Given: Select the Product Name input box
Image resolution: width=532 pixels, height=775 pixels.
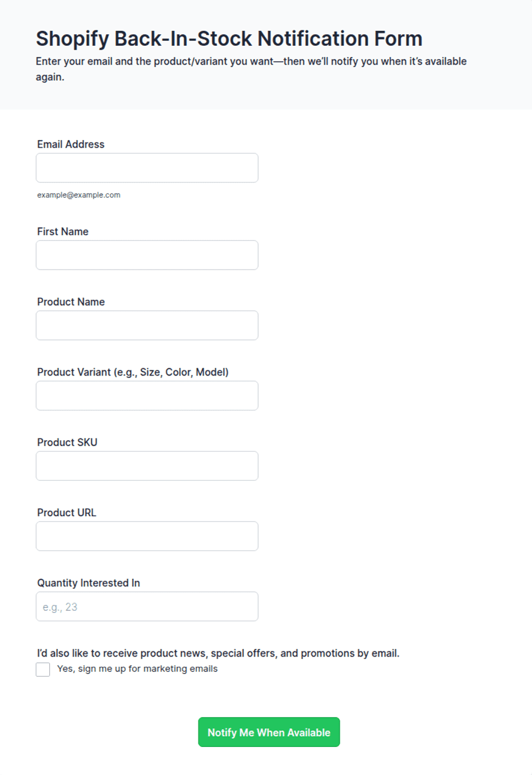Looking at the screenshot, I should coord(147,326).
